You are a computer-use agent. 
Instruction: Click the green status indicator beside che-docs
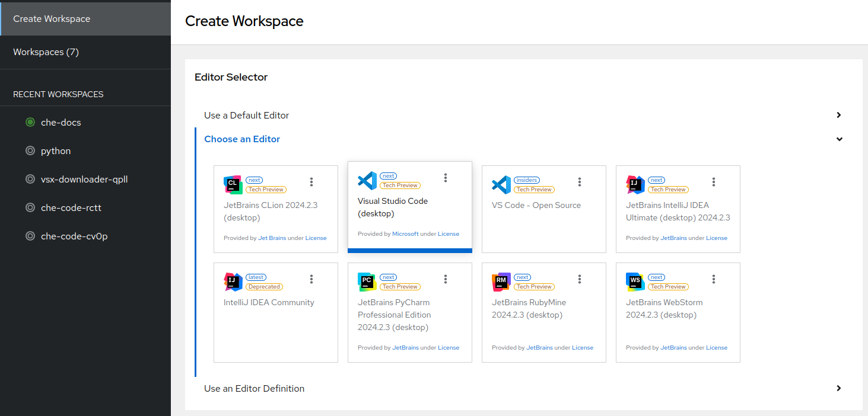(x=30, y=122)
